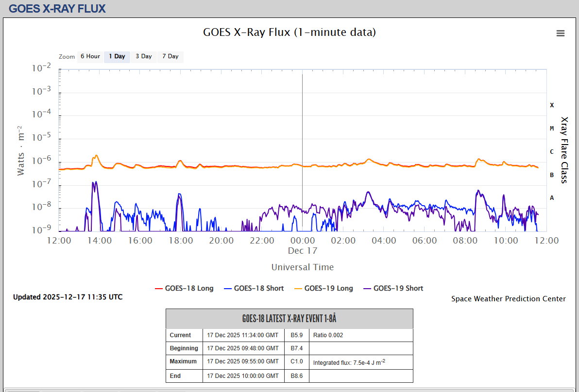The image size is (579, 392).
Task: Toggle GOES-18 Short series in legend
Action: (x=254, y=288)
